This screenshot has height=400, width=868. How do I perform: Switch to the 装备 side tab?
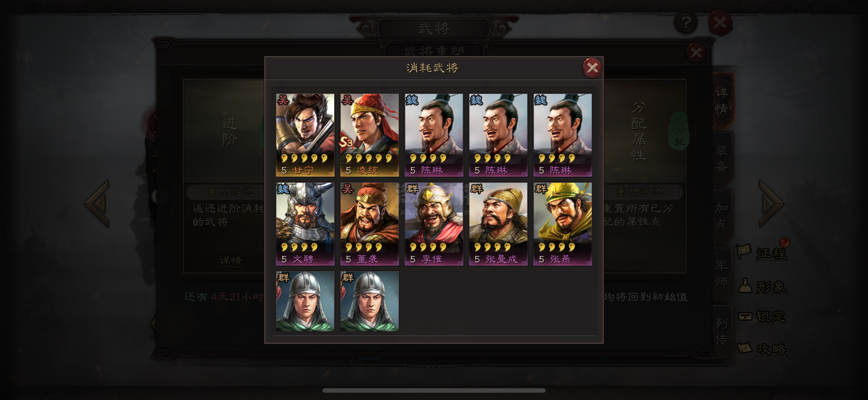(x=722, y=158)
